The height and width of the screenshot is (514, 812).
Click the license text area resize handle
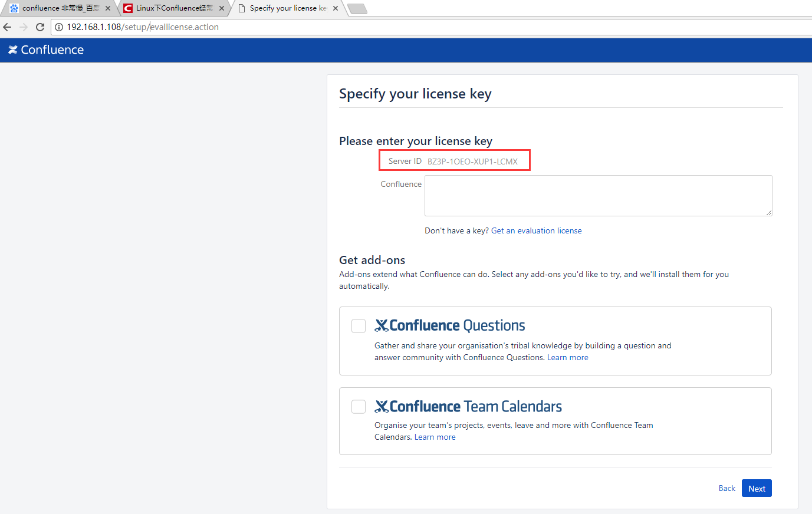(769, 213)
